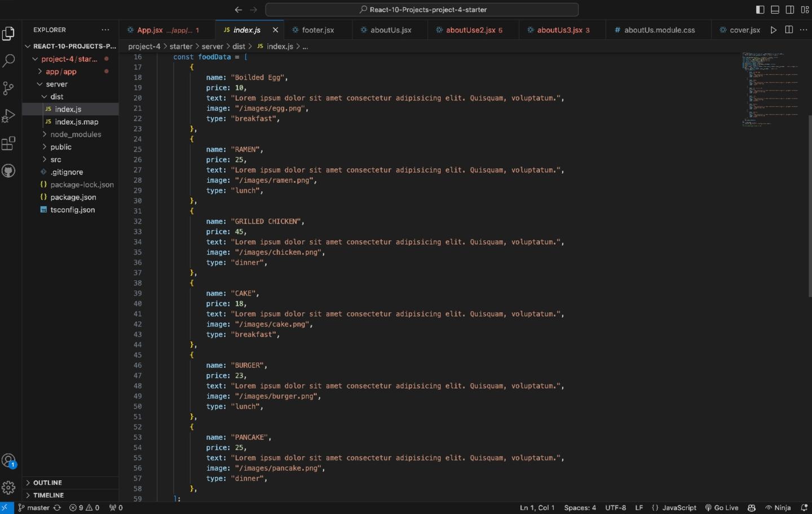
Task: Expand the app/app folder
Action: 70,72
